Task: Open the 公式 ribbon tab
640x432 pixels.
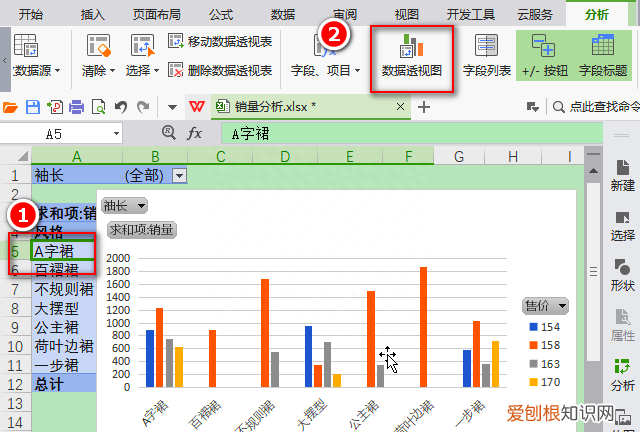Action: (x=221, y=15)
